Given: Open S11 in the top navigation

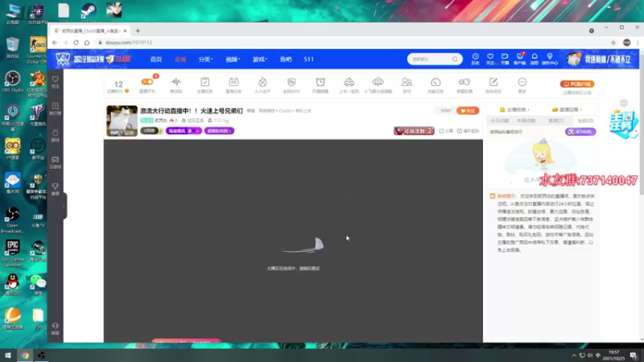Looking at the screenshot, I should (309, 59).
